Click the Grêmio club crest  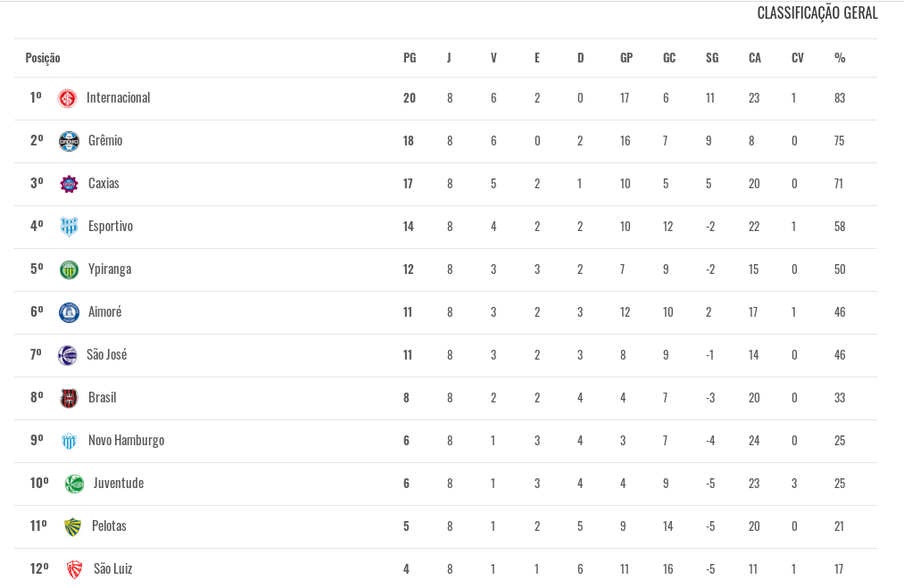tap(69, 141)
